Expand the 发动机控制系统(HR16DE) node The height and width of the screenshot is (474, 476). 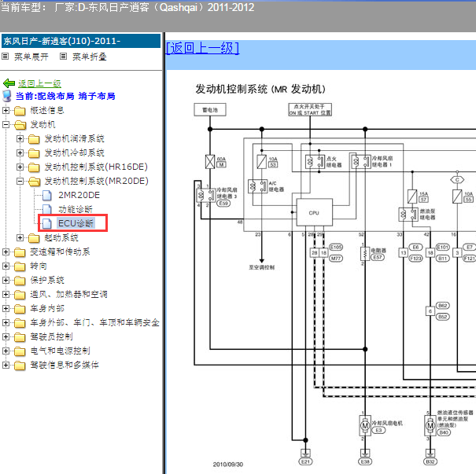point(20,167)
